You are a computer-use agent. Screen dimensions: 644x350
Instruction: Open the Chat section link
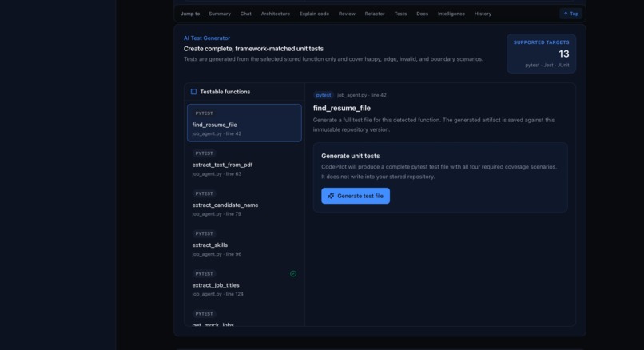click(x=245, y=14)
